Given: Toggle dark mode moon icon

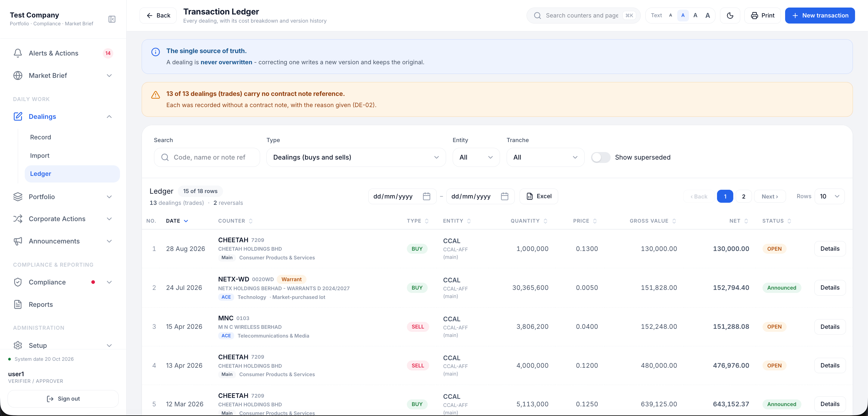Looking at the screenshot, I should coord(730,15).
